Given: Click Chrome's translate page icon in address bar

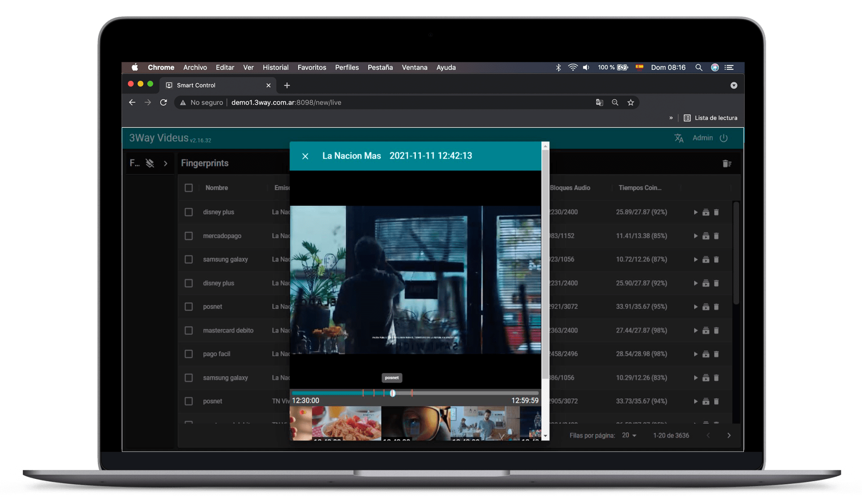Looking at the screenshot, I should pyautogui.click(x=599, y=103).
